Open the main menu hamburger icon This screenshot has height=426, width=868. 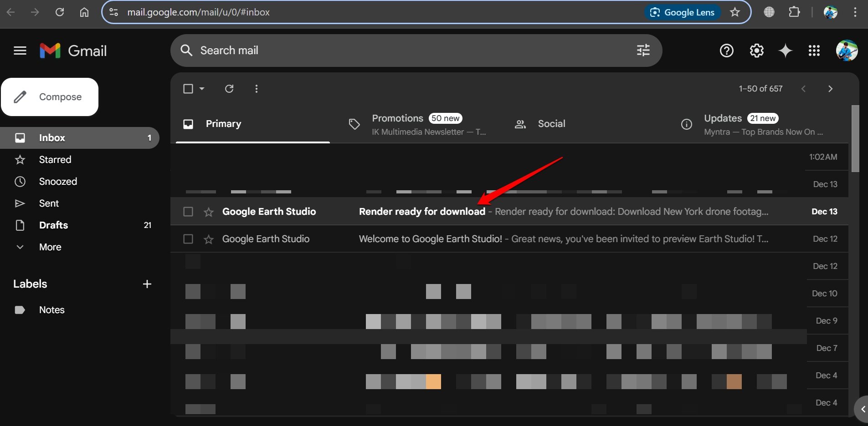click(20, 51)
